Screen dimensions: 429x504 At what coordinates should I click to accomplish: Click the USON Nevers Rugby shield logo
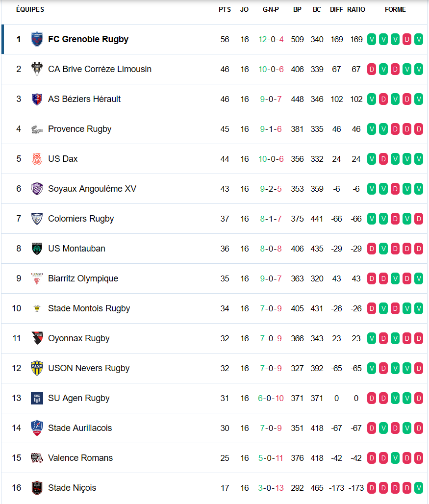tap(37, 368)
